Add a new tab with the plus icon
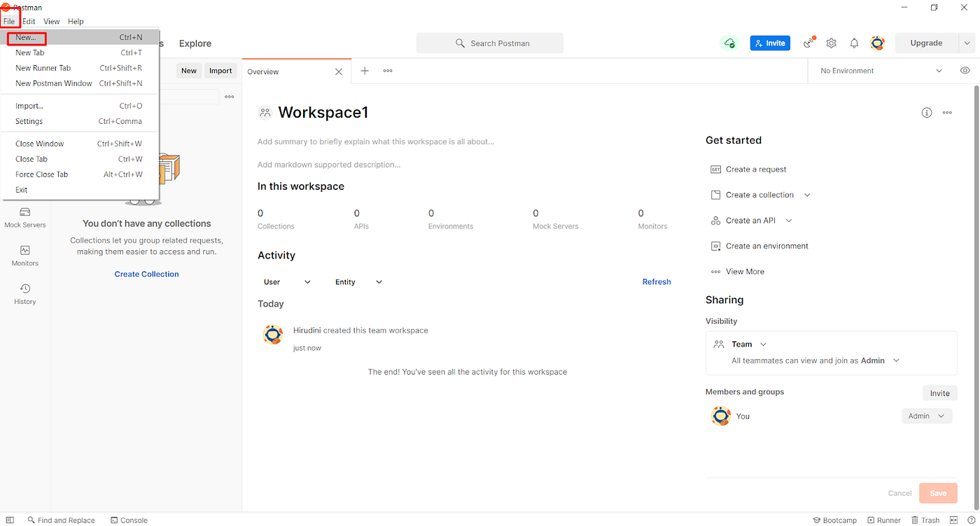 pyautogui.click(x=365, y=71)
